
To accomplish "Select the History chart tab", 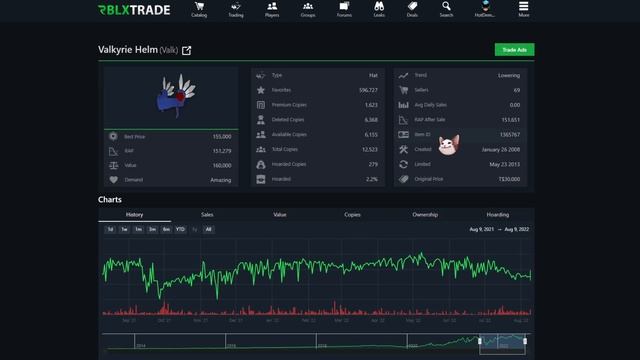I will click(x=134, y=215).
